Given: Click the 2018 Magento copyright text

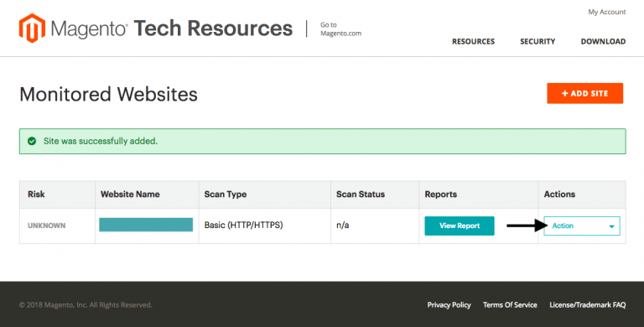Looking at the screenshot, I should tap(86, 305).
